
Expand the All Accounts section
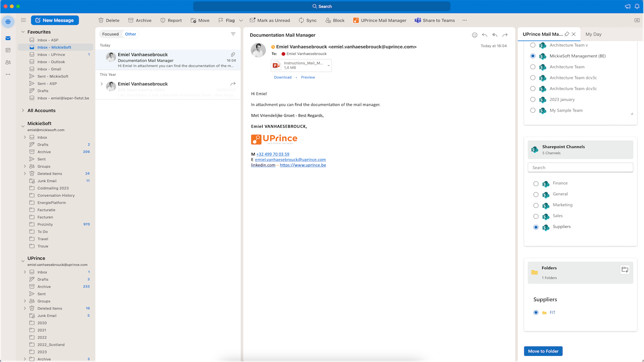[x=23, y=110]
